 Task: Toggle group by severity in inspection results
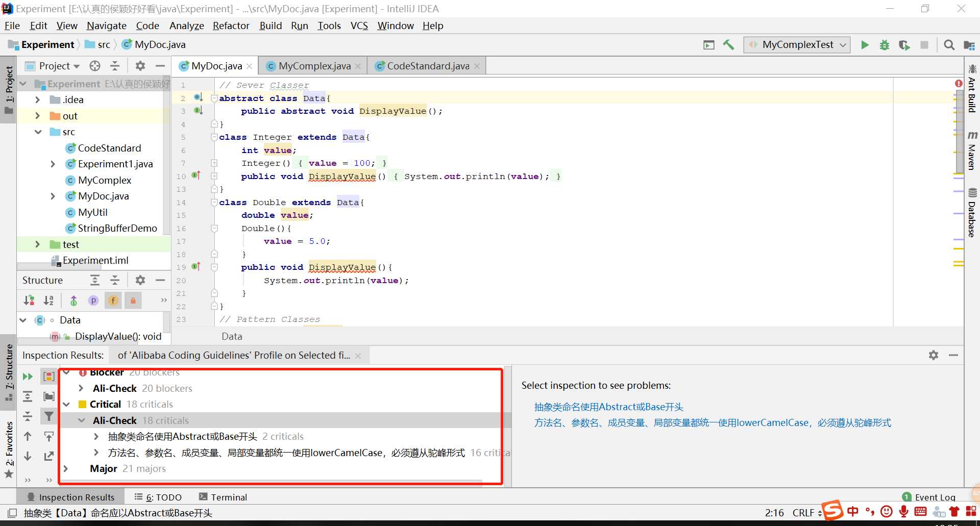pyautogui.click(x=48, y=377)
